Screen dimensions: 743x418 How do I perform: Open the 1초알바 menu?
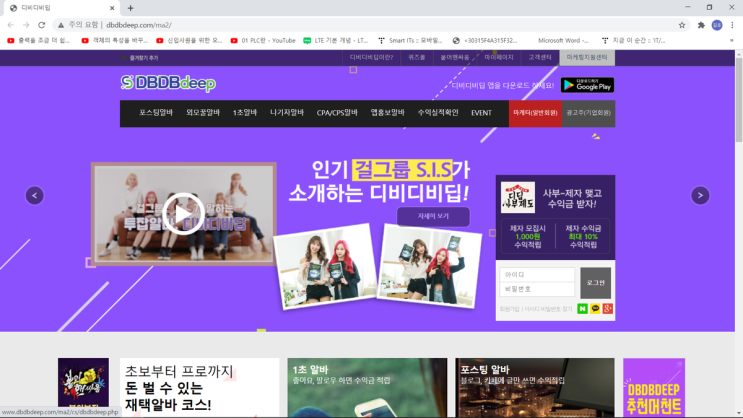245,113
